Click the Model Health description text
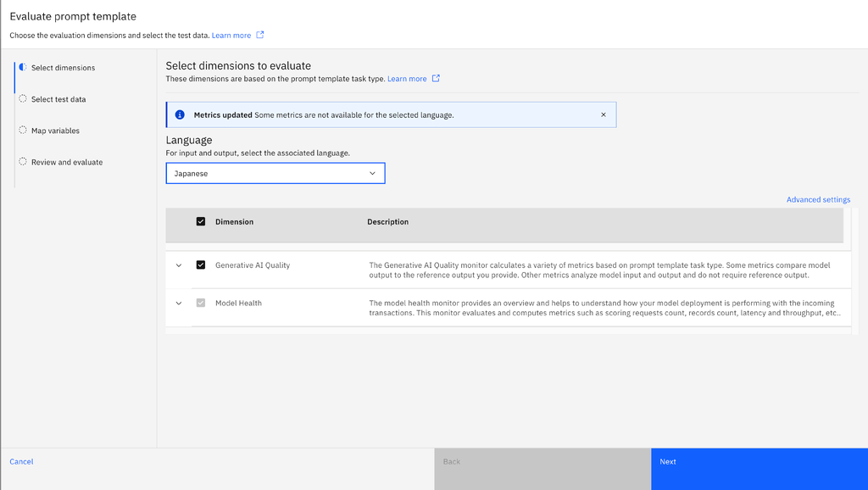The height and width of the screenshot is (490, 868). tap(605, 308)
